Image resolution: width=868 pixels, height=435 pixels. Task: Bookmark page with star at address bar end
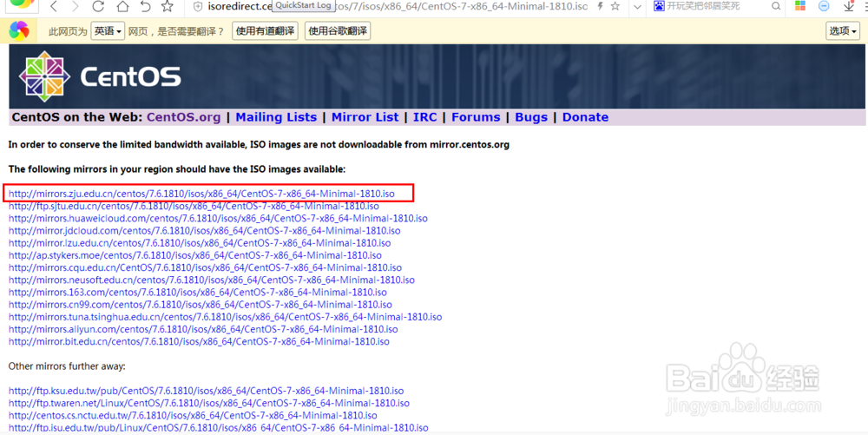pos(615,6)
